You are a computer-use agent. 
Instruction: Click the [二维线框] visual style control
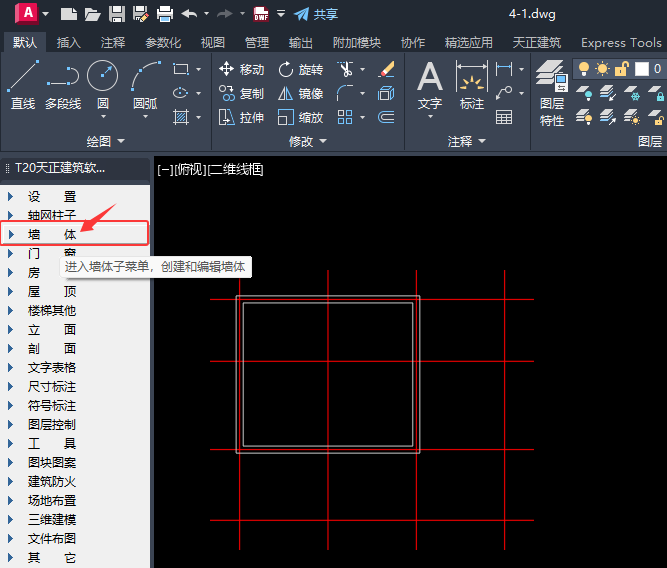click(235, 170)
